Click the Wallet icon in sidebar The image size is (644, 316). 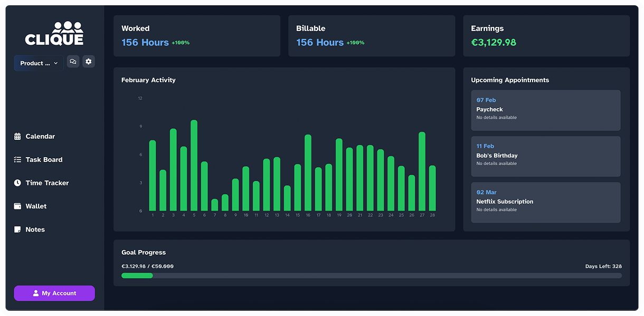click(17, 206)
